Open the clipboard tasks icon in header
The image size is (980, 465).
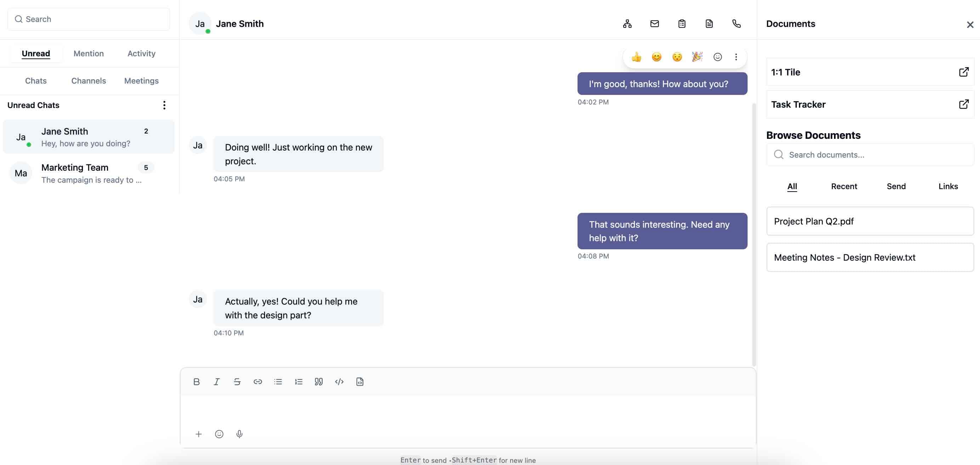pos(681,24)
